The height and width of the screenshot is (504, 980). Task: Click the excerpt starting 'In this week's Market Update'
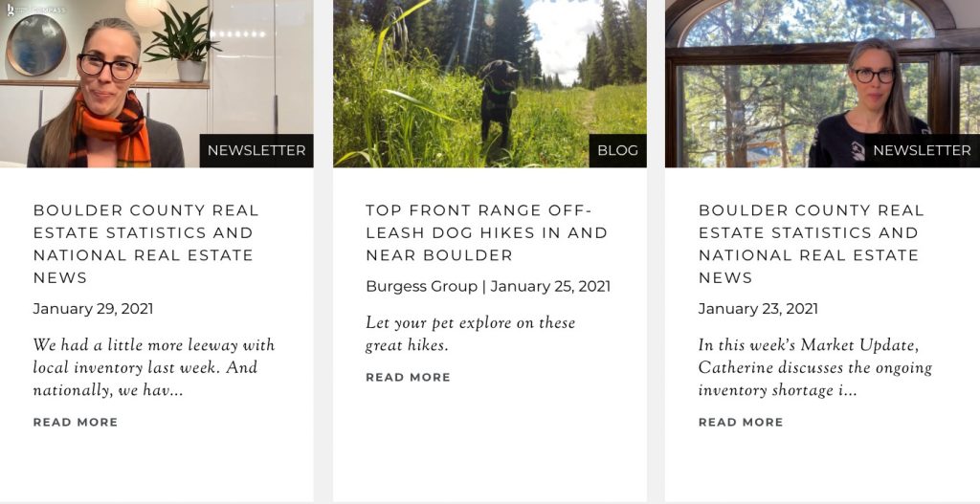(815, 368)
